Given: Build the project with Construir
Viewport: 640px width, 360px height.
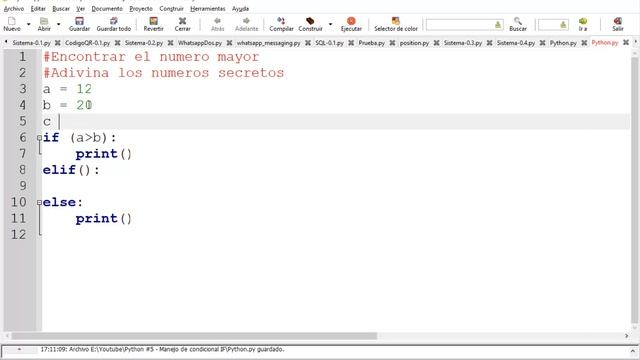Looking at the screenshot, I should (x=310, y=24).
